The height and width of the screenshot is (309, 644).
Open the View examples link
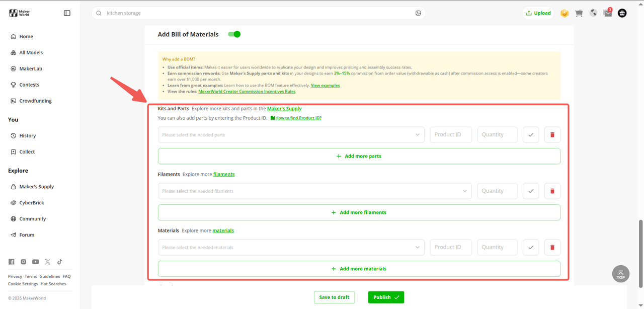pyautogui.click(x=325, y=86)
